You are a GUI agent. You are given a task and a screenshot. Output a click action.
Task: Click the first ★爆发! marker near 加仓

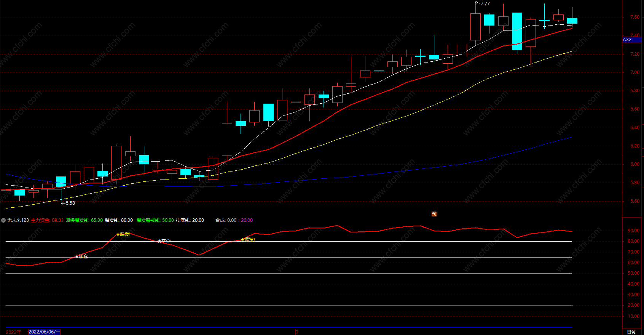[123, 234]
